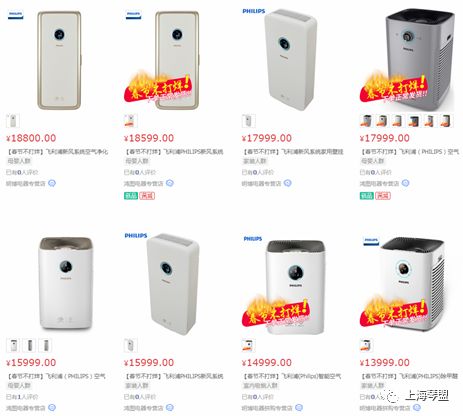
Task: Click chat icon under first ¥17999 white purifier
Action: pos(287,183)
